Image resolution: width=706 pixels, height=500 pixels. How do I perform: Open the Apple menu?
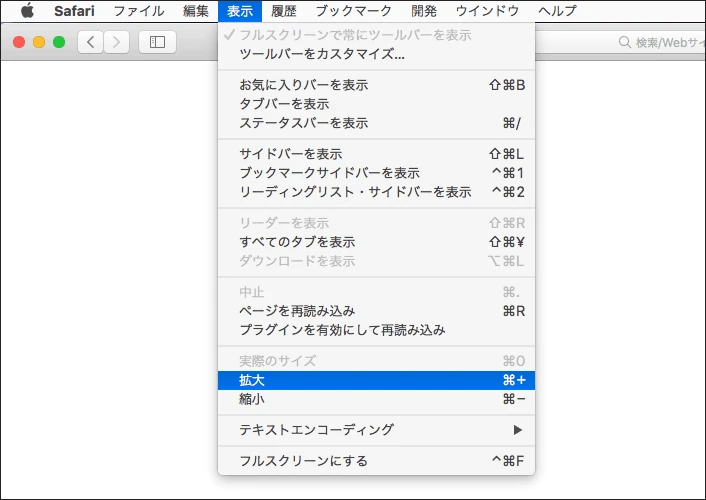point(27,10)
